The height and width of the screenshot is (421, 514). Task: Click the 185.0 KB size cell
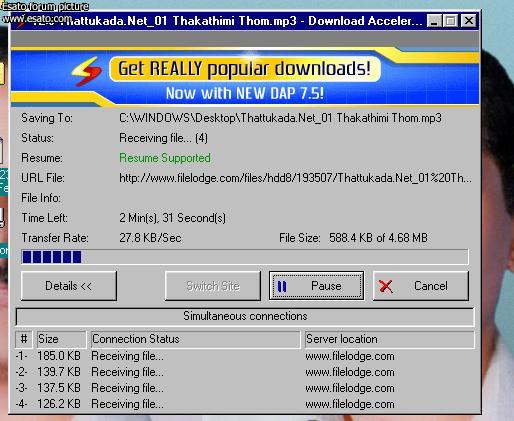tap(59, 356)
